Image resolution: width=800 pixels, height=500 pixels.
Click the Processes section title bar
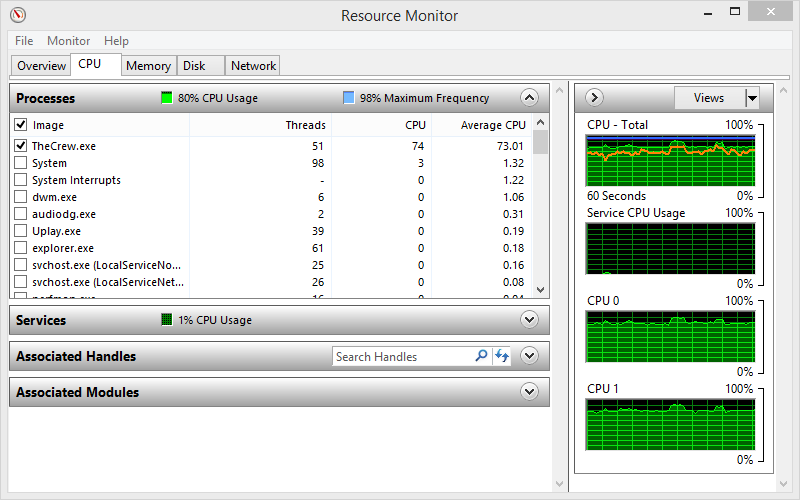(279, 98)
